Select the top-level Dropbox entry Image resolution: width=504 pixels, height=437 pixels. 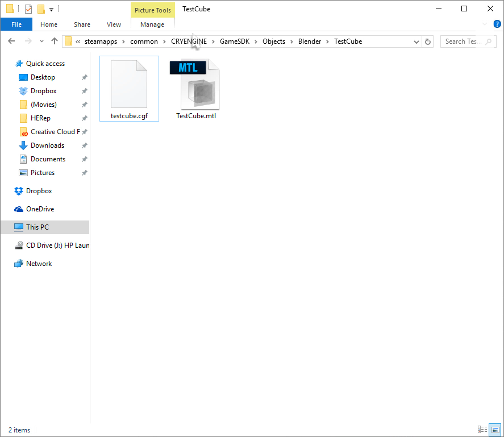[39, 191]
